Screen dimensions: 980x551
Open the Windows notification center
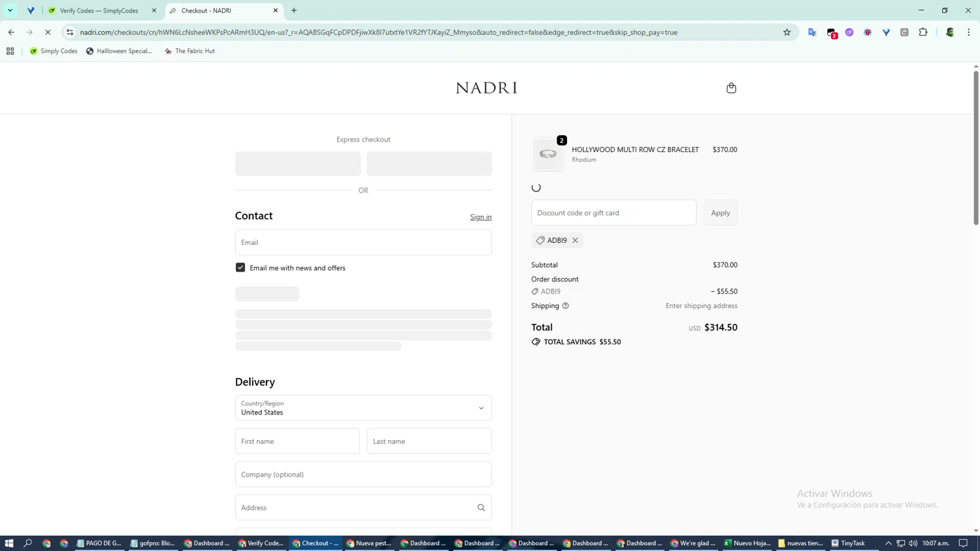coord(964,543)
